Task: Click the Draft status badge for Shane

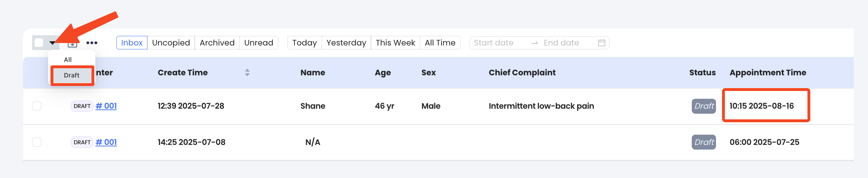Action: (704, 106)
